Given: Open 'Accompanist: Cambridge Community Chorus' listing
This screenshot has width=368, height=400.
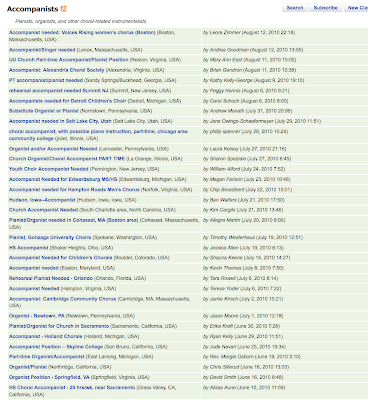Looking at the screenshot, I should [63, 299].
